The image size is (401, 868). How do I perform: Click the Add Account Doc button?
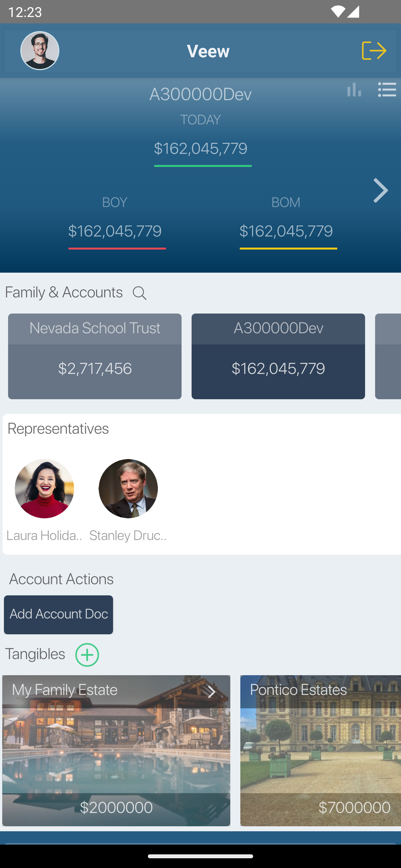[x=58, y=614]
